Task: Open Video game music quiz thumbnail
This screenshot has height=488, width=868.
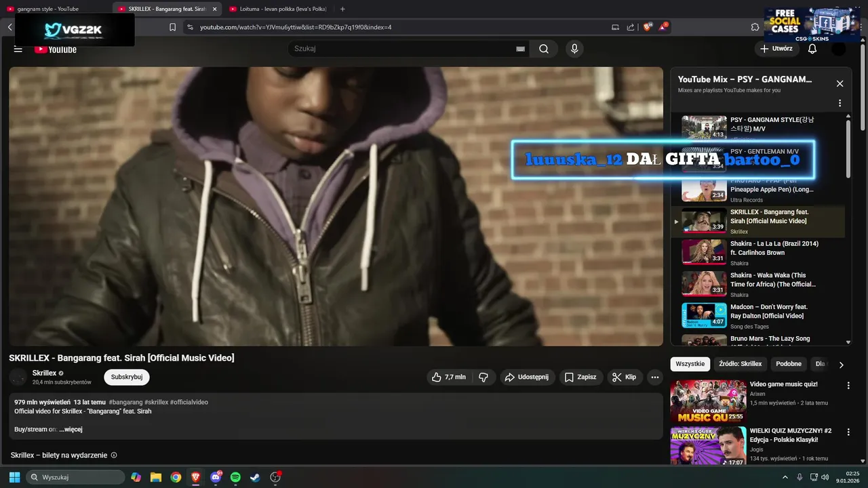Action: coord(708,401)
